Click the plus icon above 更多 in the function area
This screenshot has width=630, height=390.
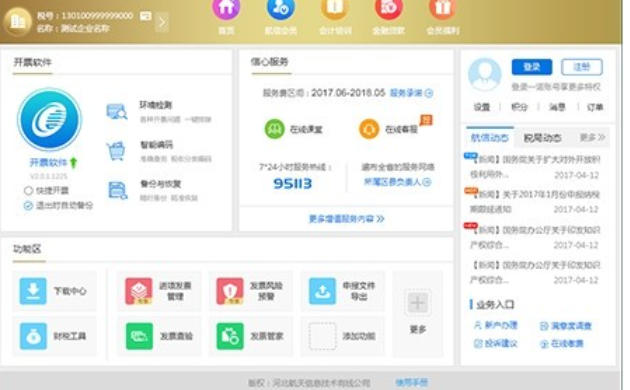click(x=418, y=302)
